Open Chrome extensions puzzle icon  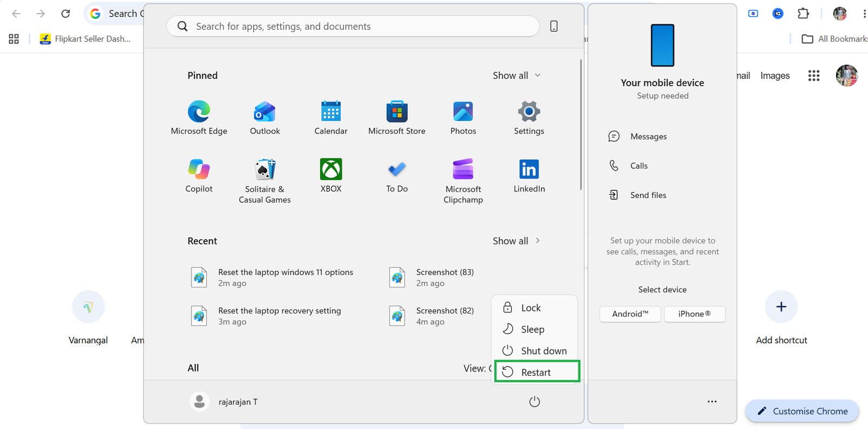tap(803, 14)
